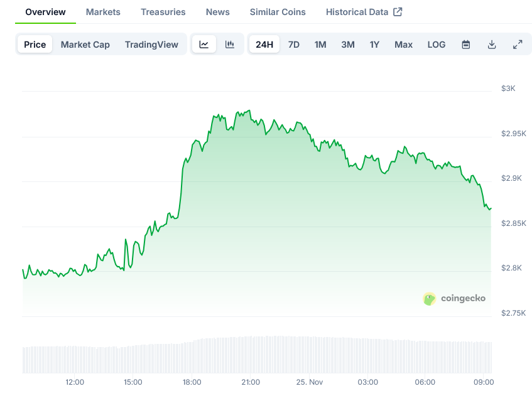Select the Price chart mode
The width and height of the screenshot is (532, 396).
(x=35, y=45)
